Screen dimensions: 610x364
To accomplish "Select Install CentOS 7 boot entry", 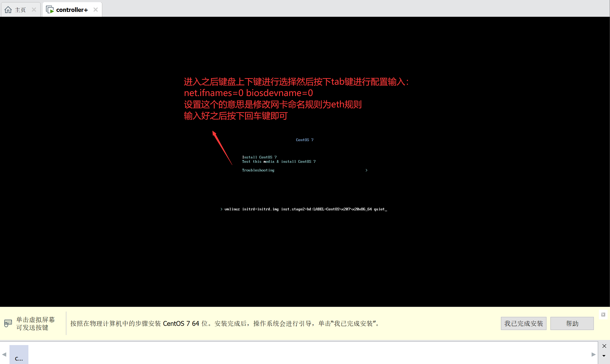I will [x=259, y=157].
